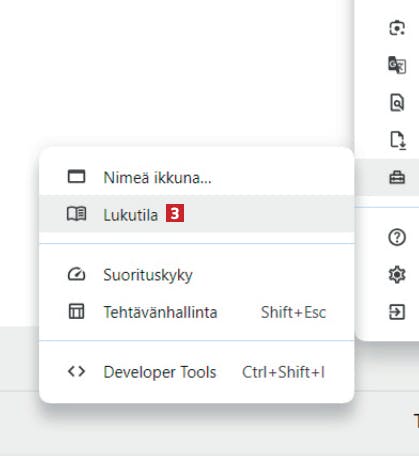Choose Suorituskyky from the submenu
Screen dimensions: 419x456
tap(197, 275)
